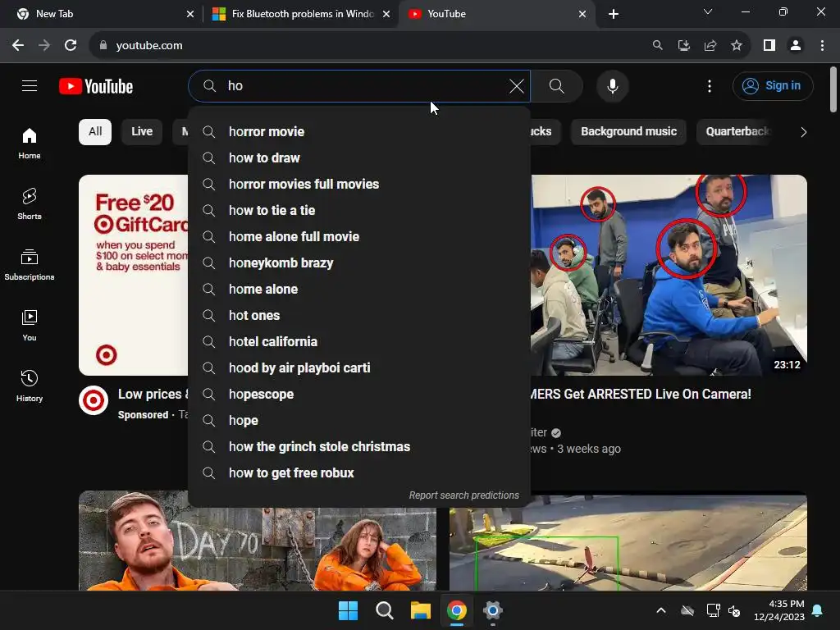
Task: Open Shorts in the sidebar
Action: tap(30, 204)
